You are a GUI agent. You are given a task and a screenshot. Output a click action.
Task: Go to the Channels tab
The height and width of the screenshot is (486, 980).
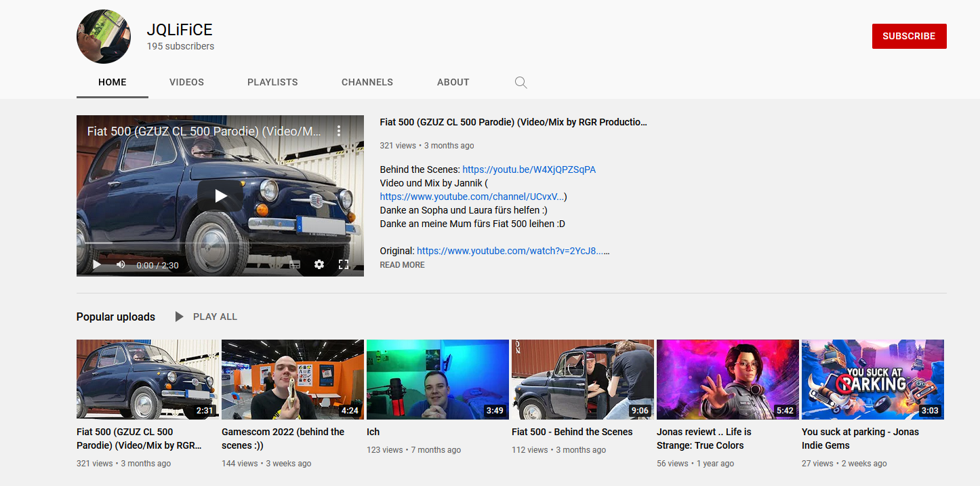pos(367,82)
